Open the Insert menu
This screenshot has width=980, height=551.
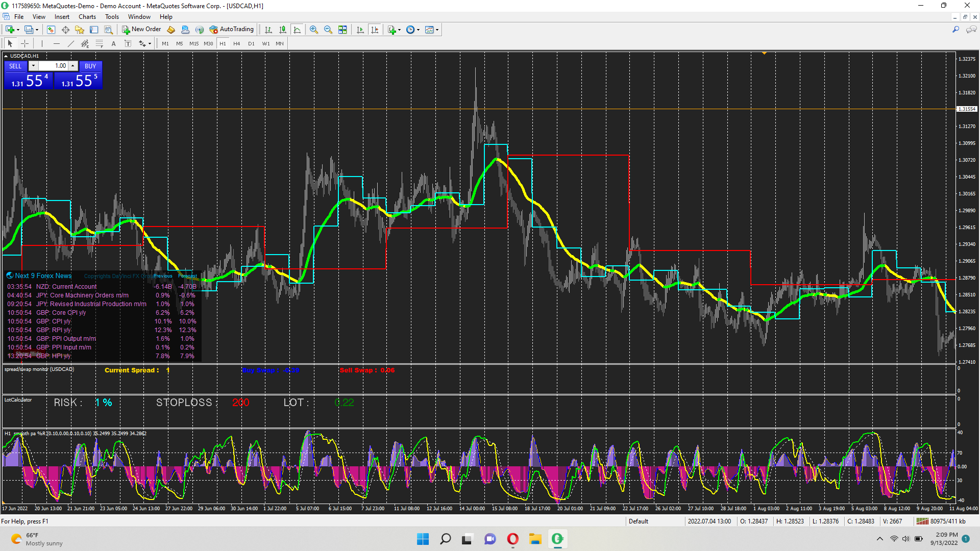[x=62, y=17]
